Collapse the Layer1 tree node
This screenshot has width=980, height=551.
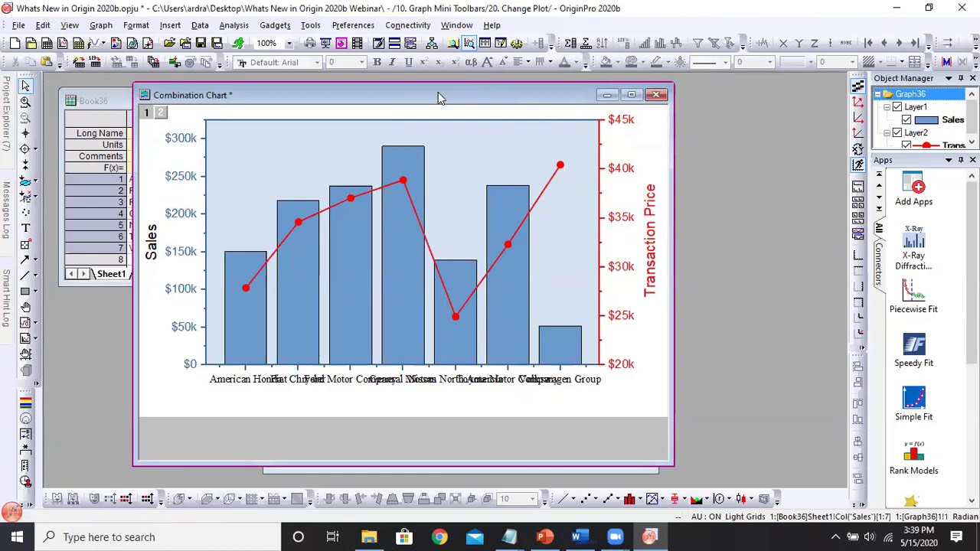coord(887,107)
